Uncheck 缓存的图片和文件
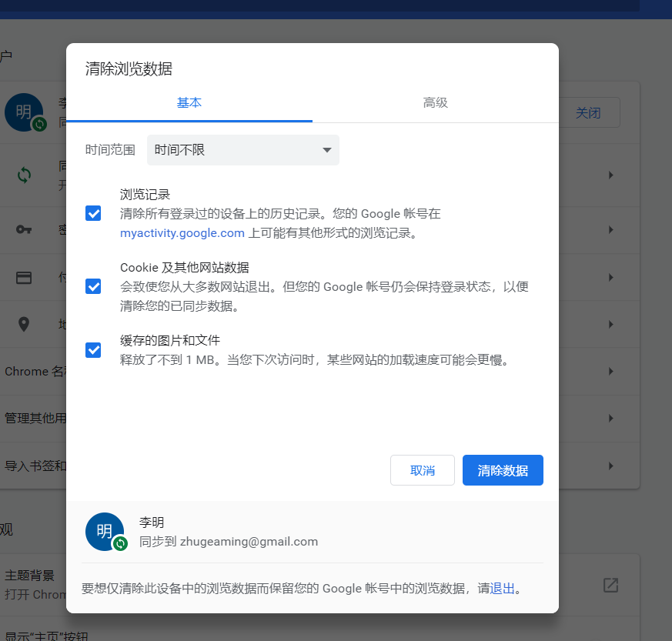672x641 pixels. click(x=93, y=350)
